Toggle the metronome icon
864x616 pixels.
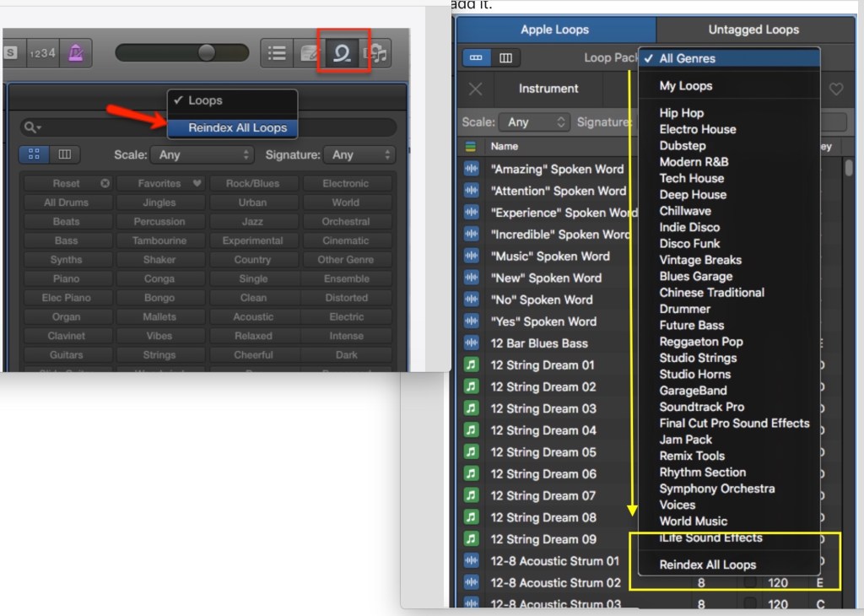click(75, 53)
